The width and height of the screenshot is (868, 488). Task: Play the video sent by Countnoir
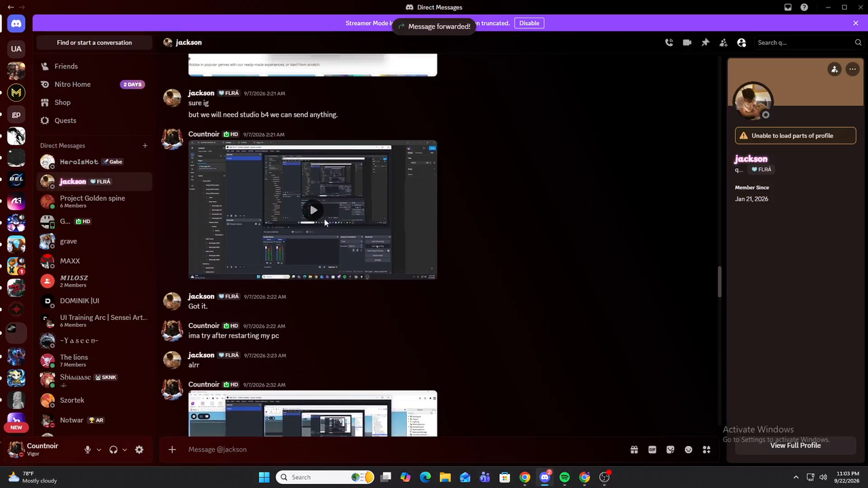pyautogui.click(x=313, y=210)
